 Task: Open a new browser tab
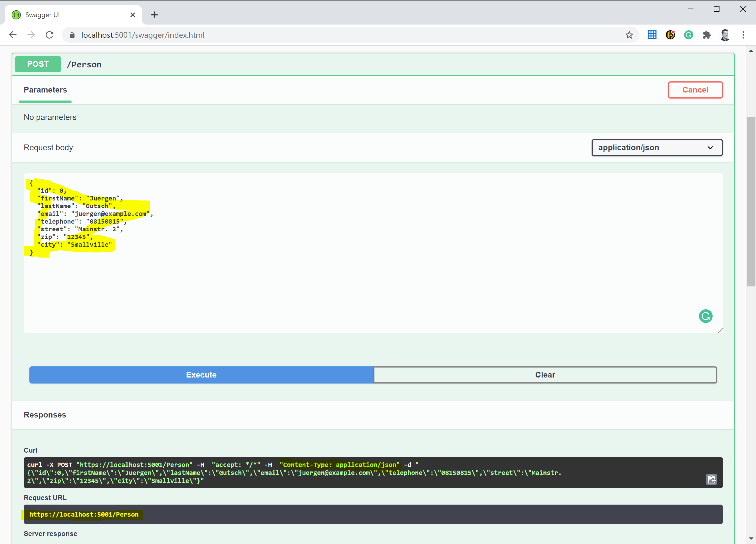(x=154, y=15)
